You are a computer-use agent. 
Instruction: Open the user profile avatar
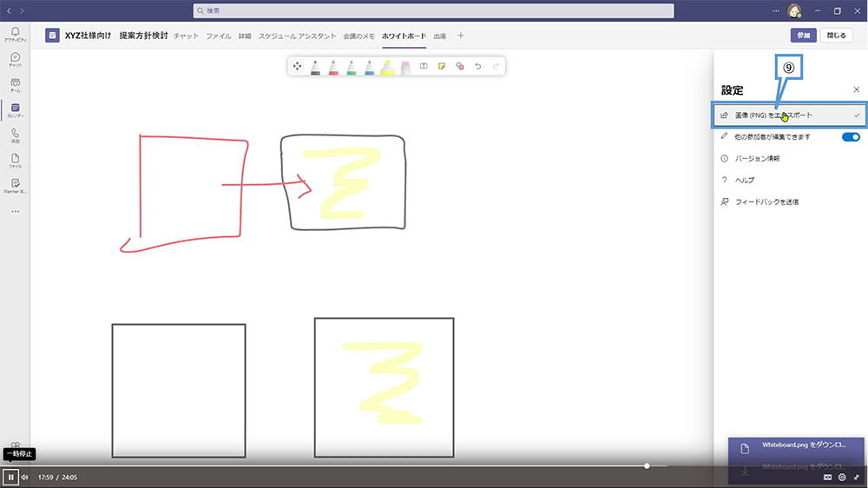(x=794, y=10)
